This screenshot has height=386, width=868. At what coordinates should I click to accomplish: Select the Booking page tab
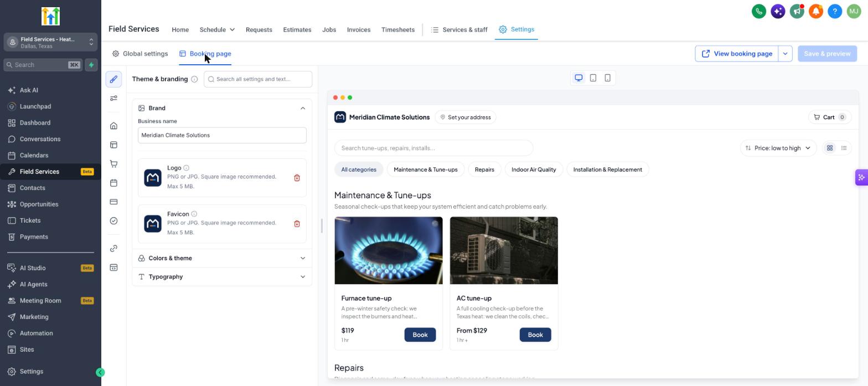coord(205,54)
